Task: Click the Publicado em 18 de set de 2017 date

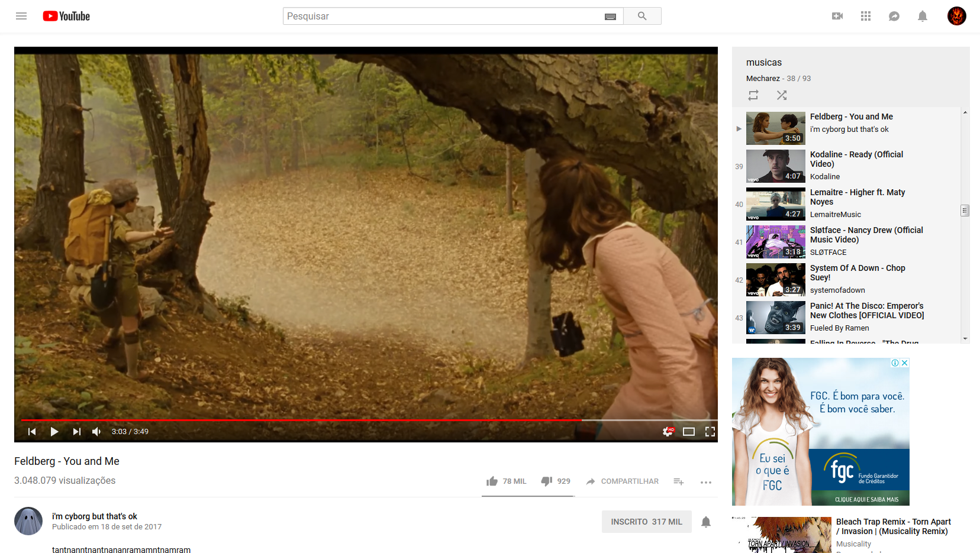Action: tap(107, 527)
